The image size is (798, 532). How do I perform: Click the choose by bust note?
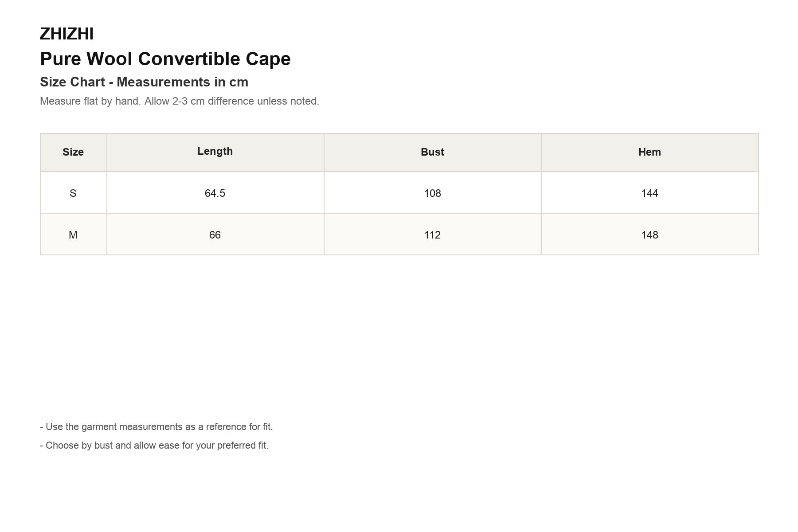tap(154, 446)
